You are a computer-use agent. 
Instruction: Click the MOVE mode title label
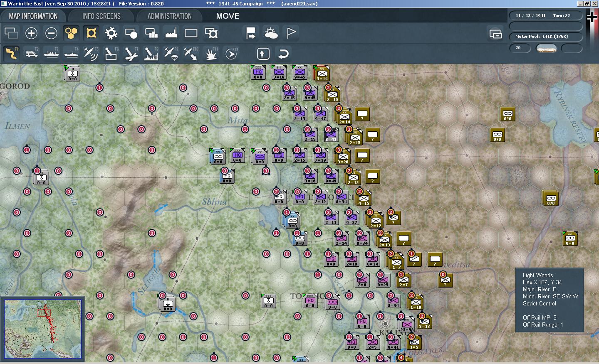pyautogui.click(x=228, y=16)
